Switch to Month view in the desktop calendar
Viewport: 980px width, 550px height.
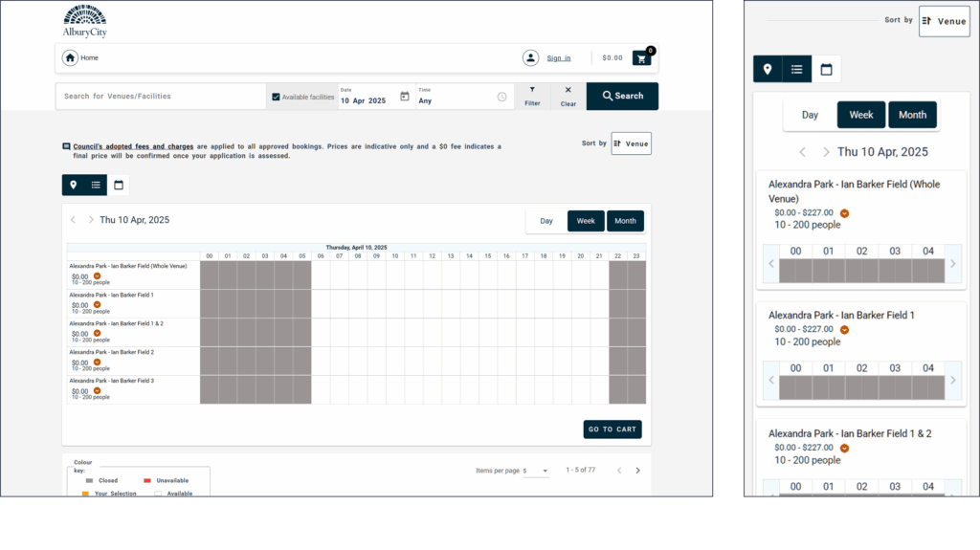pyautogui.click(x=625, y=221)
